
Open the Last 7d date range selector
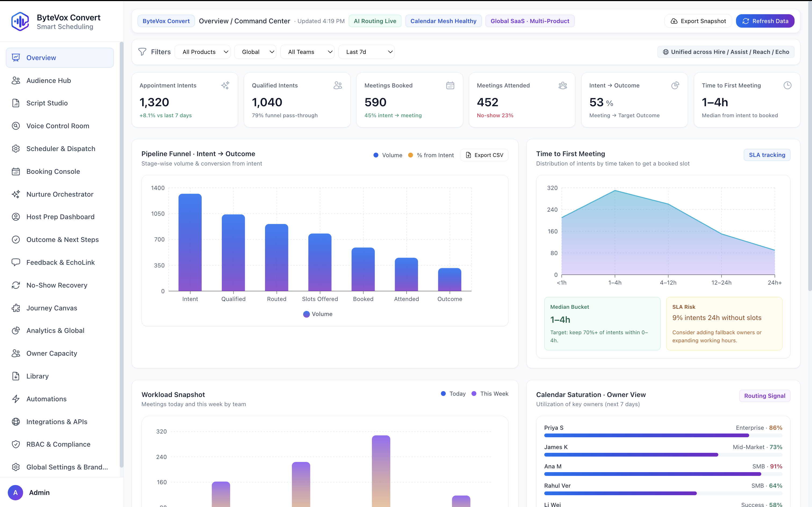367,52
